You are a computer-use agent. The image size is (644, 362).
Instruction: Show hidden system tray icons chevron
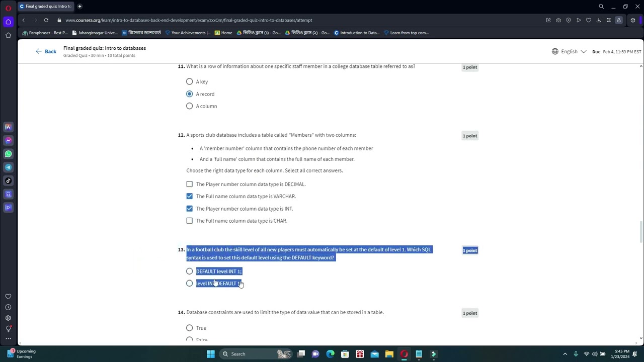click(x=565, y=354)
